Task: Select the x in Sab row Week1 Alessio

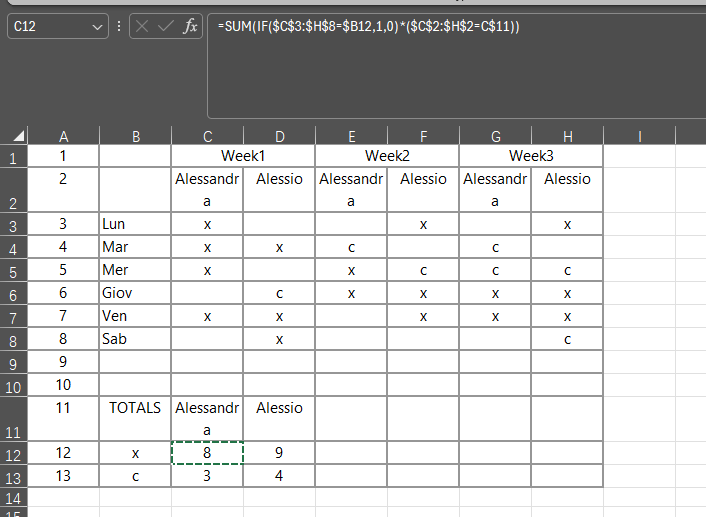Action: [279, 339]
